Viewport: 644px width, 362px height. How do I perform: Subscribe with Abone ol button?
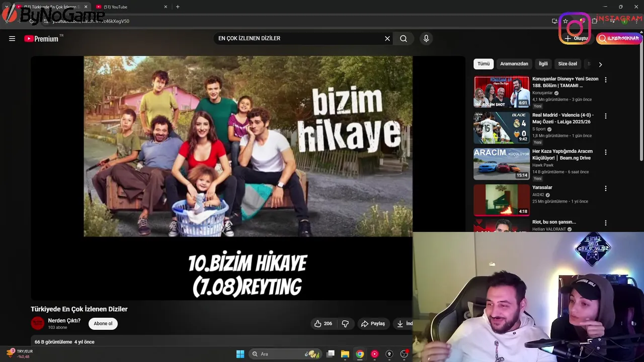(103, 324)
